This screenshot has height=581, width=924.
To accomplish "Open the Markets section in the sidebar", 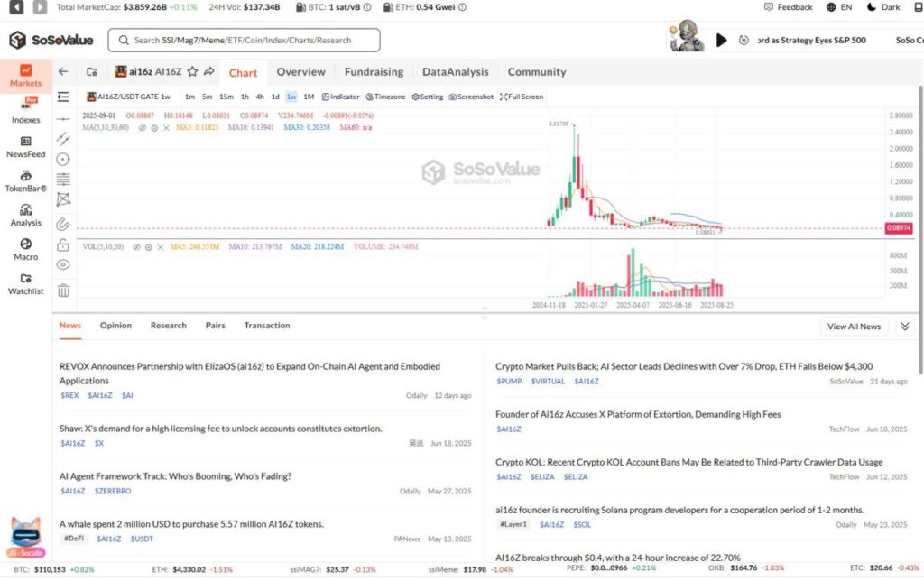I will (25, 76).
